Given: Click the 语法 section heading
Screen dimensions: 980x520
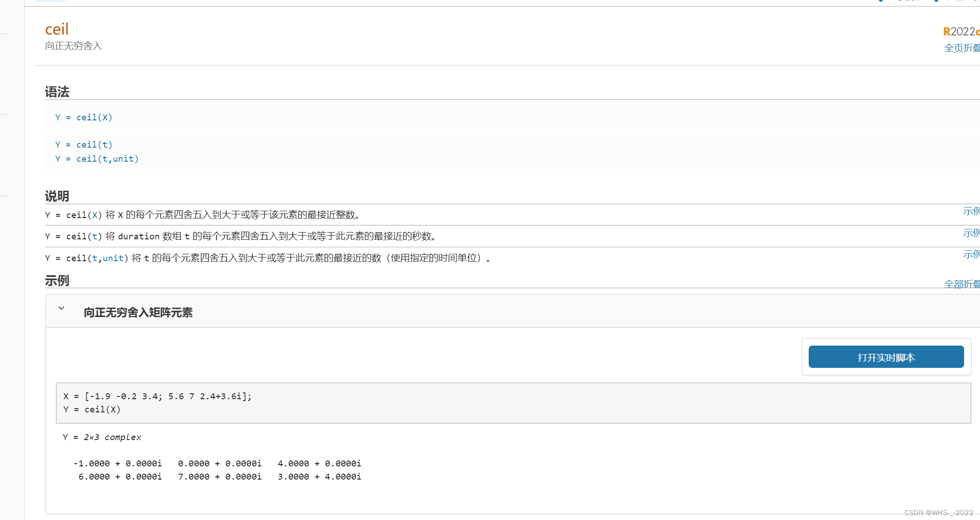Looking at the screenshot, I should click(57, 92).
